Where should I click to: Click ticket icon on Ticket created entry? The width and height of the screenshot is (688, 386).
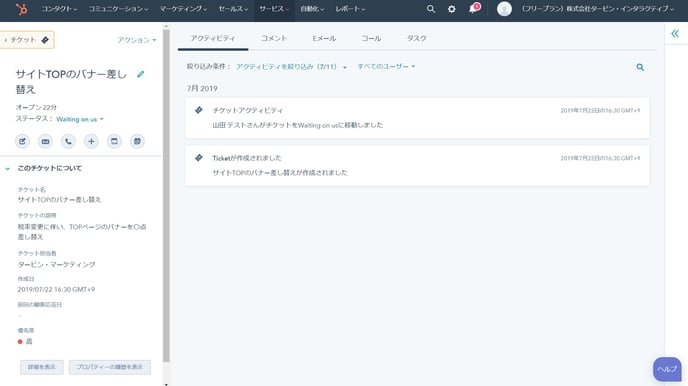point(199,157)
